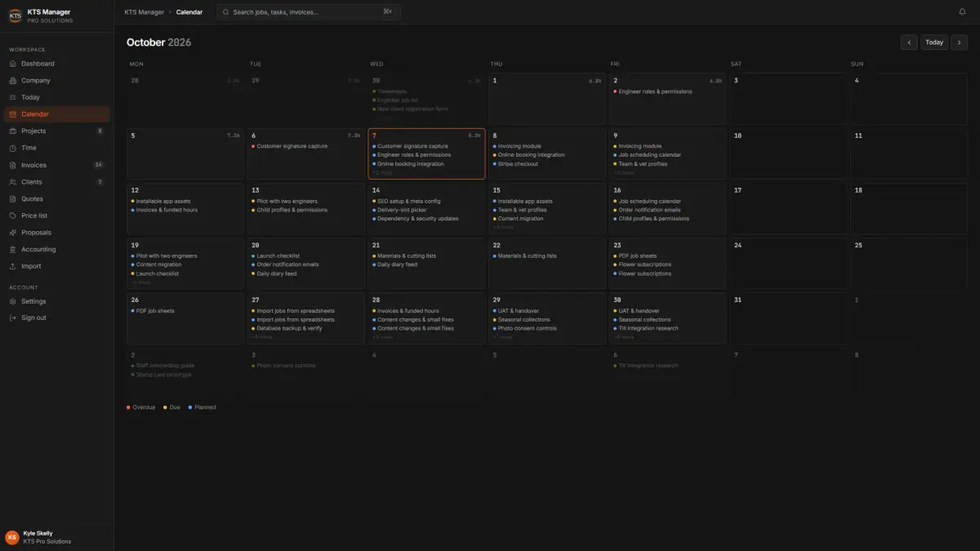
Task: Open the Dashboard icon in sidebar
Action: pos(13,64)
